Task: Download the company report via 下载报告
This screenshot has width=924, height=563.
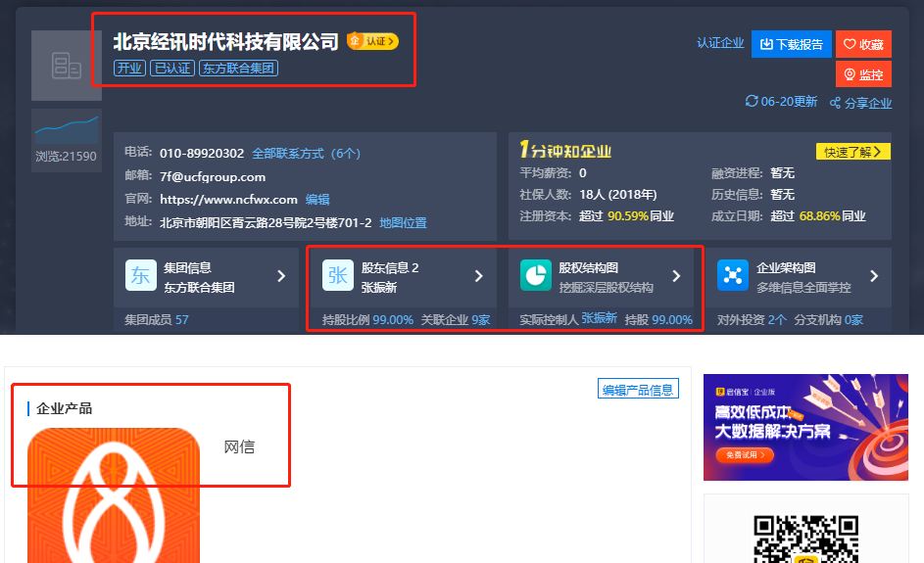Action: 792,44
